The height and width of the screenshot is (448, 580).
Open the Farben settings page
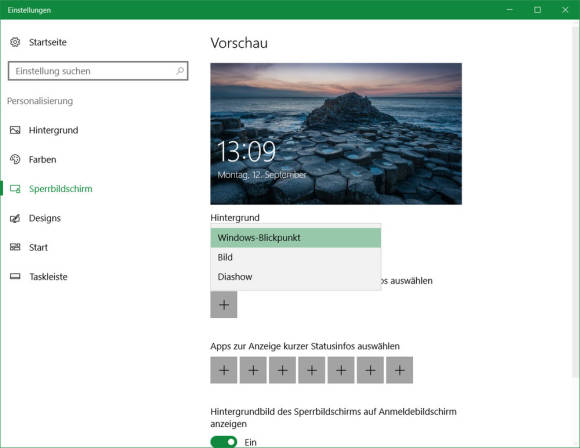pyautogui.click(x=43, y=159)
